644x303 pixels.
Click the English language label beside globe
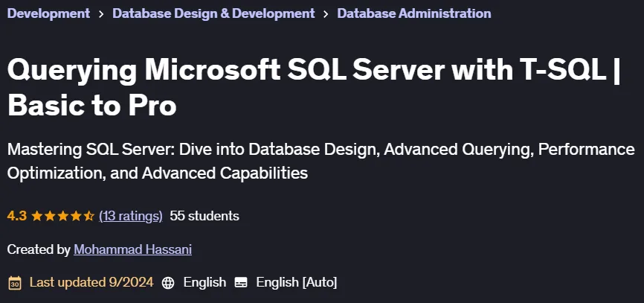pos(205,282)
